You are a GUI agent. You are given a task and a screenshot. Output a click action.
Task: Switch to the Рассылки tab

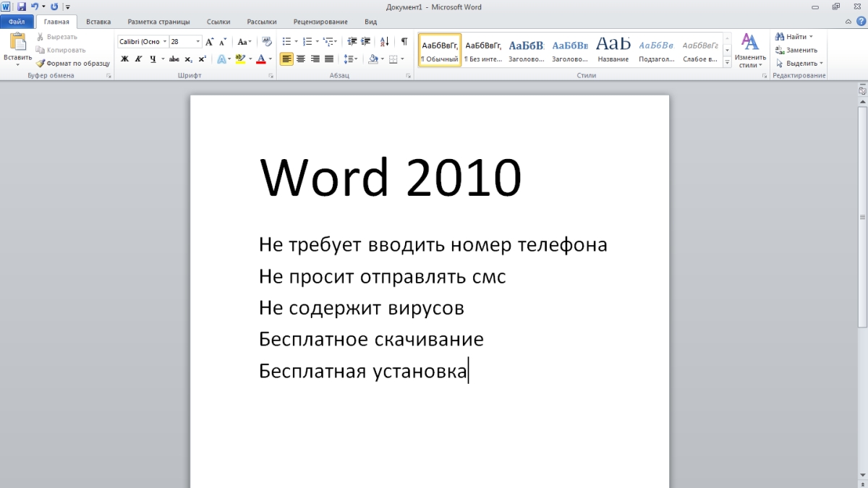[x=261, y=22]
